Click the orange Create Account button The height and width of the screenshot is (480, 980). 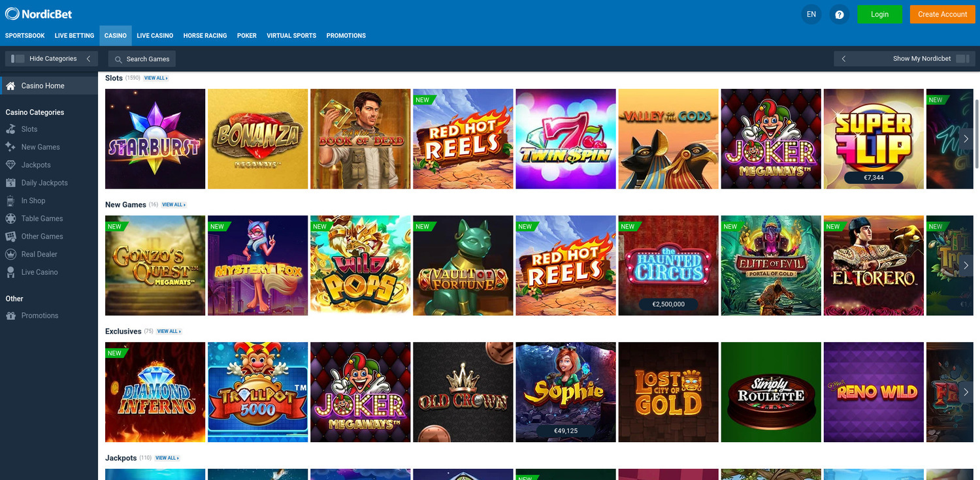click(x=942, y=14)
